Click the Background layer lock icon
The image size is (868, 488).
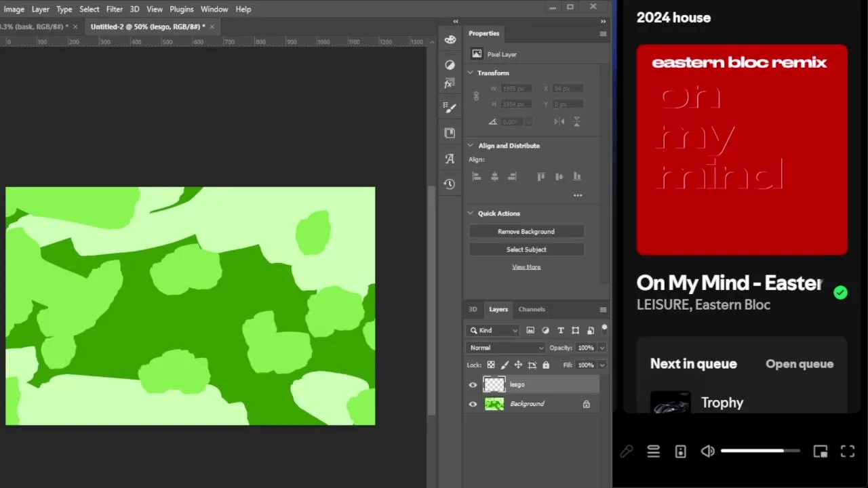click(586, 404)
